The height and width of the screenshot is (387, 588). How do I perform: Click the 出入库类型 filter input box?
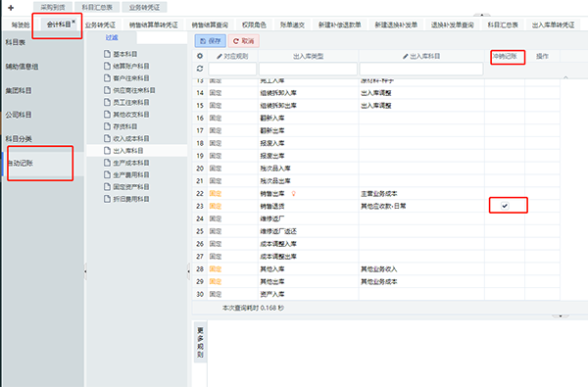point(308,69)
